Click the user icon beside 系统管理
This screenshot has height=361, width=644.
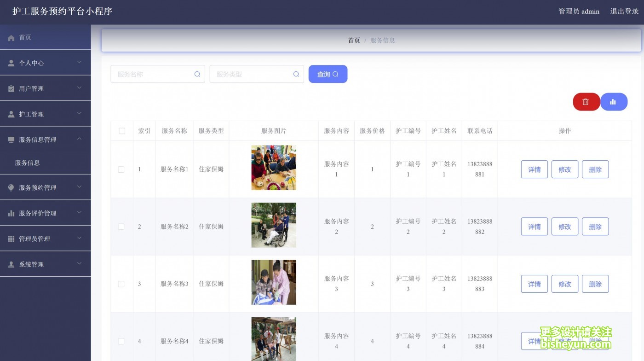click(11, 264)
